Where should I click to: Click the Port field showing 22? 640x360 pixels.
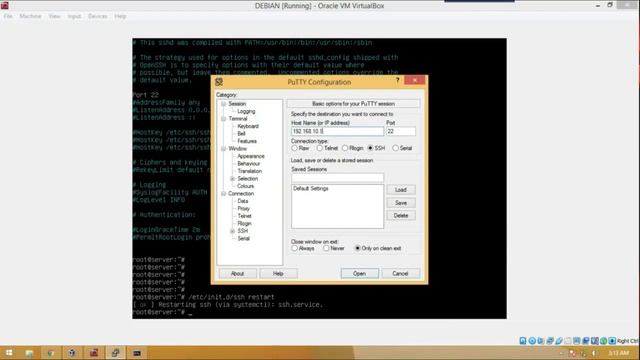point(401,131)
